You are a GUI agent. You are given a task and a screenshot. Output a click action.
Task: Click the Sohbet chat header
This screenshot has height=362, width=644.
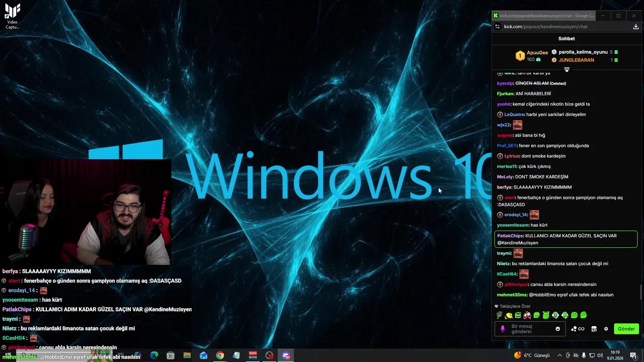[567, 39]
